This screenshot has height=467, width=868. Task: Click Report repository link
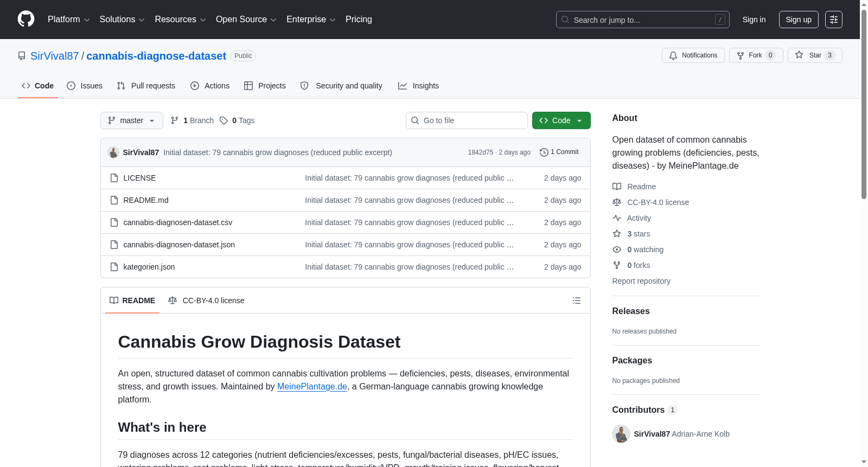click(x=641, y=281)
